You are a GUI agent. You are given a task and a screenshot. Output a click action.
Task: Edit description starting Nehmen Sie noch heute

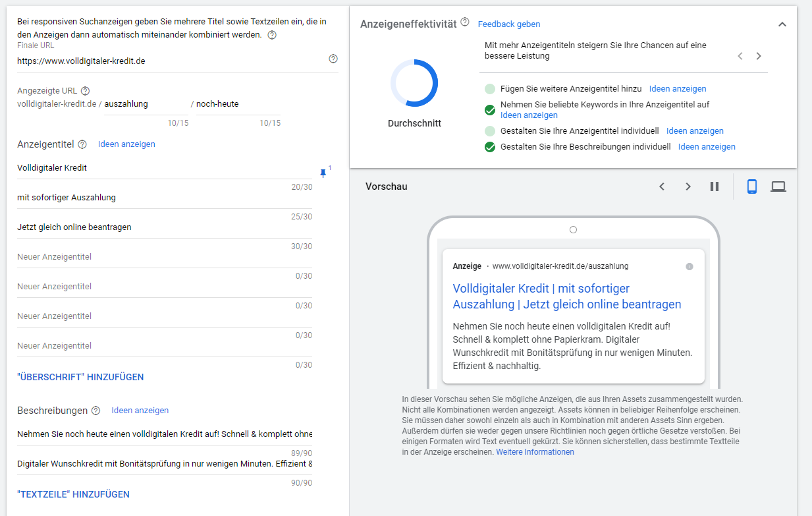pos(165,434)
